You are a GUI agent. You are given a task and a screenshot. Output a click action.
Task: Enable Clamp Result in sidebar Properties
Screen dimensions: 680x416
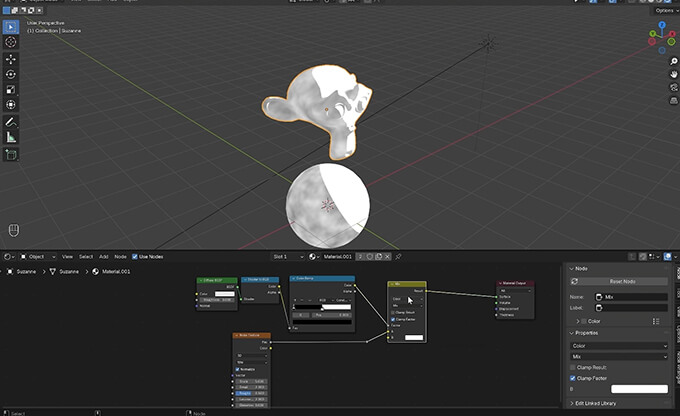click(x=573, y=367)
